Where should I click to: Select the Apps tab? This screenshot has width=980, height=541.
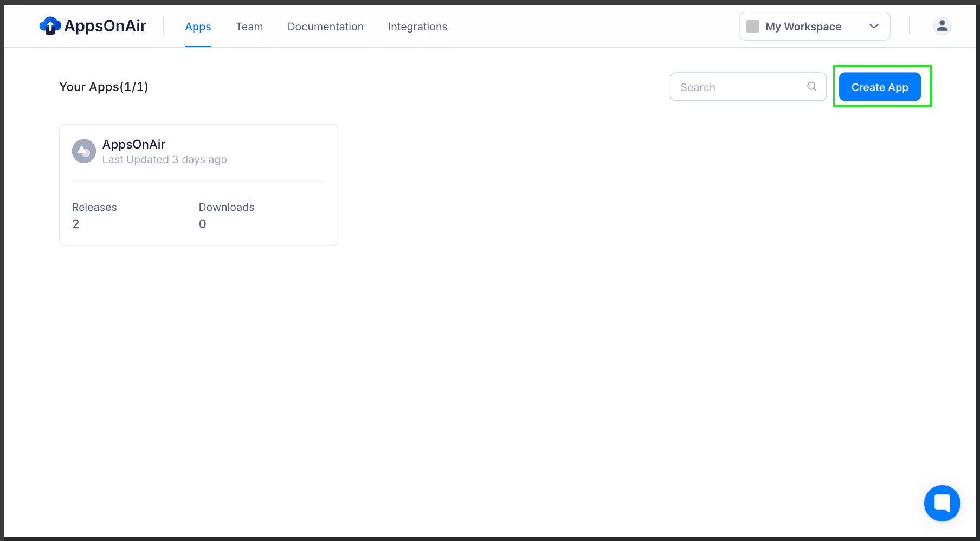tap(198, 27)
